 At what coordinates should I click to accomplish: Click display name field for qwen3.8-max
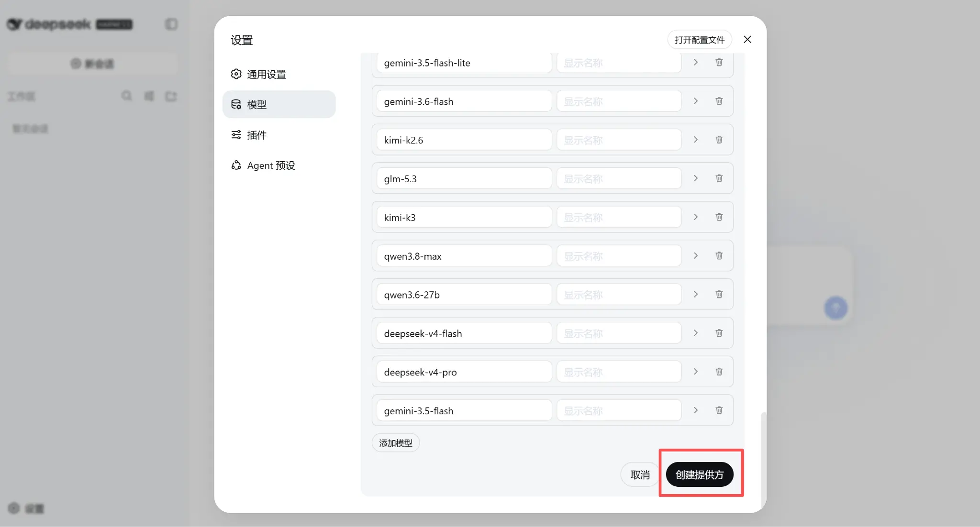coord(619,256)
